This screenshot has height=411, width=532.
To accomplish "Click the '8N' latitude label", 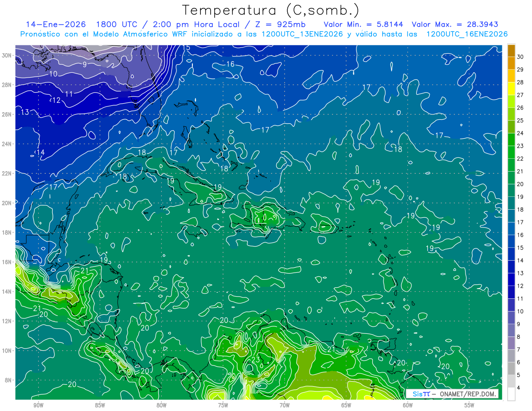I will (x=9, y=380).
